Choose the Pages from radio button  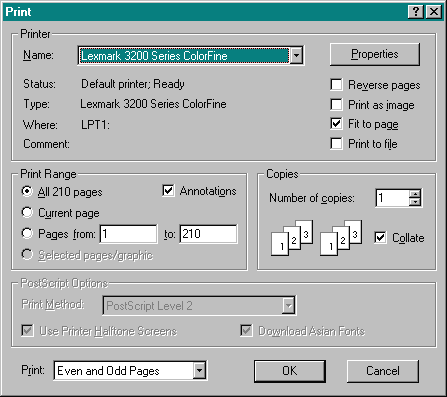(x=27, y=233)
